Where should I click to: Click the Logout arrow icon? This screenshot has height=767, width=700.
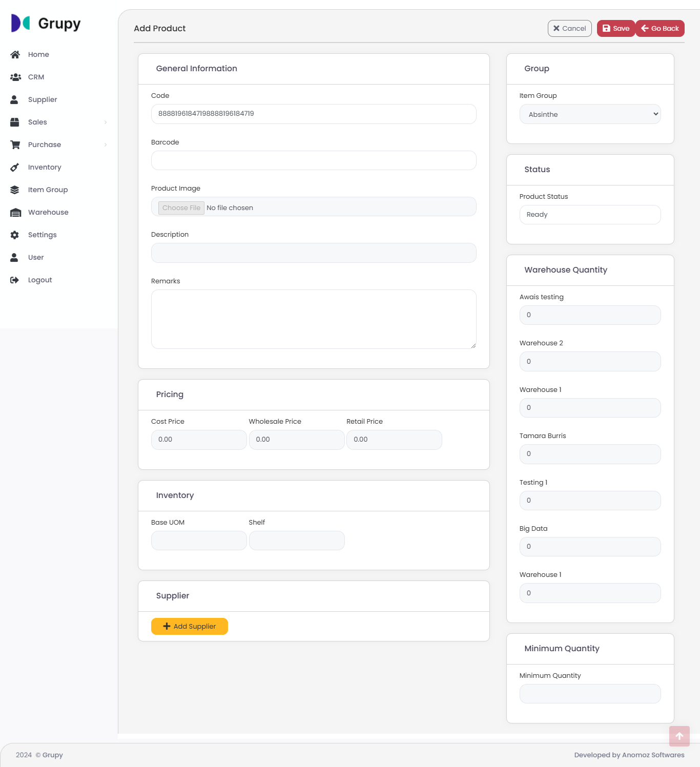tap(15, 280)
